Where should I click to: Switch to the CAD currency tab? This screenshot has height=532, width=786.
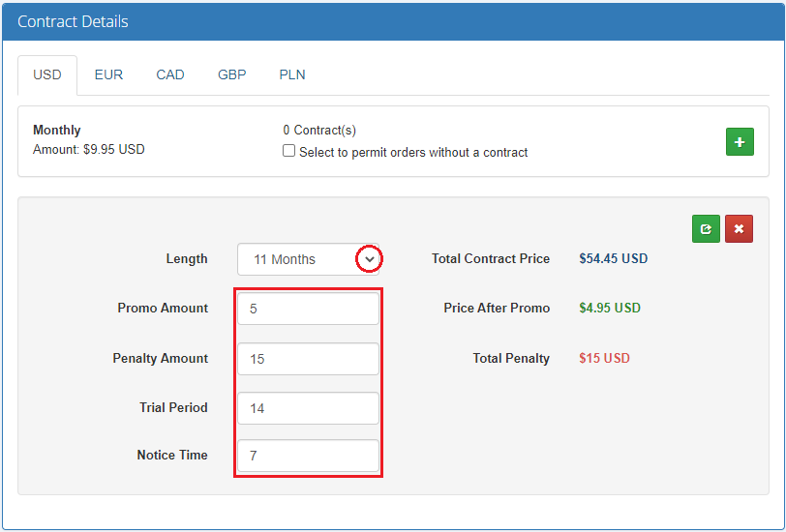coord(170,74)
